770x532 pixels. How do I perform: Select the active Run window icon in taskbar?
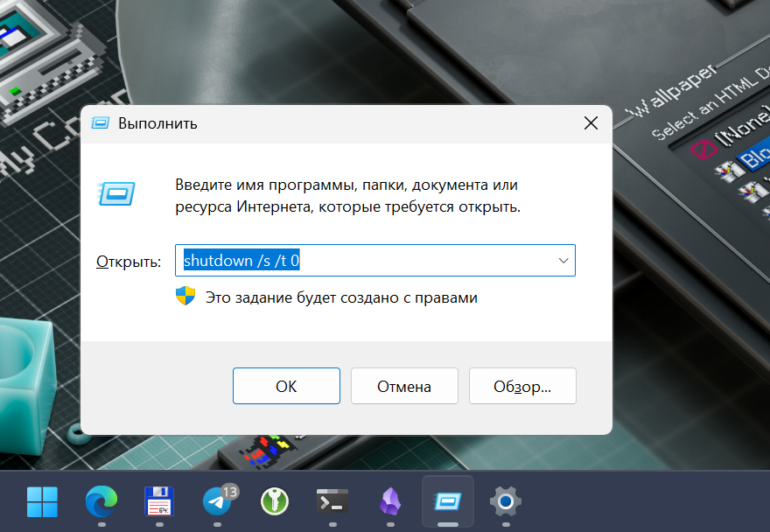click(x=446, y=502)
